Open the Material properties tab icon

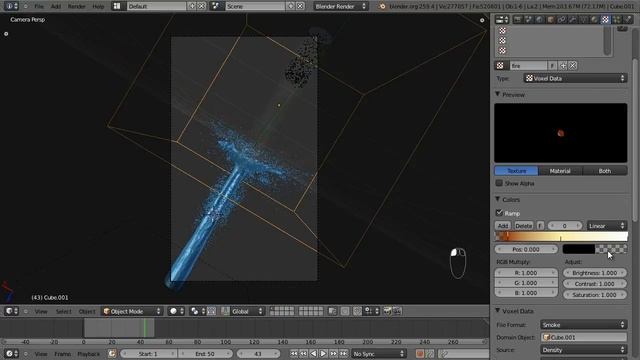coord(594,19)
